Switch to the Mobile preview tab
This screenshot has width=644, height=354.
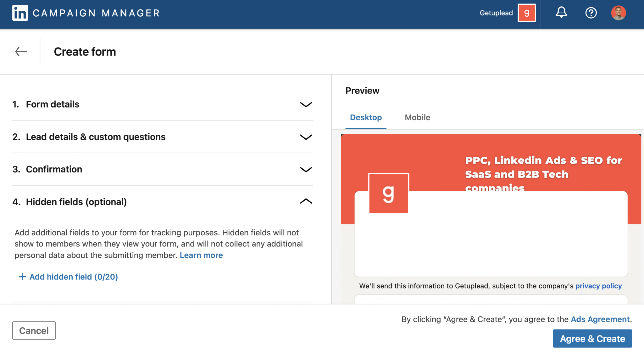[x=417, y=117]
